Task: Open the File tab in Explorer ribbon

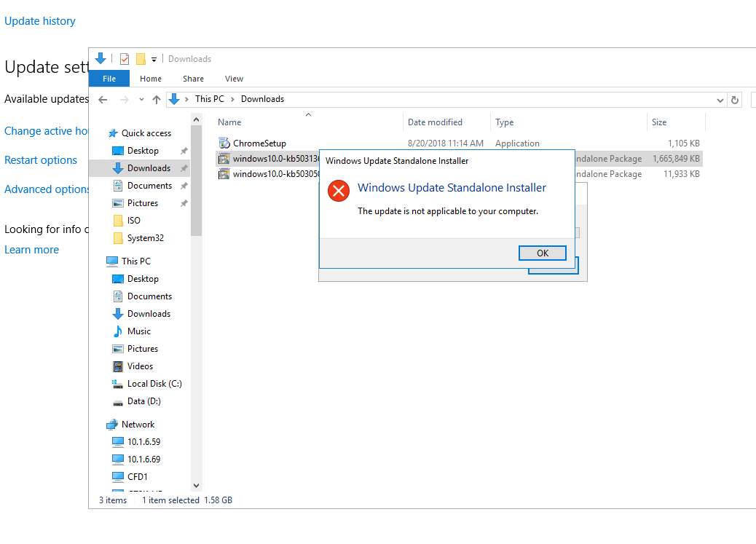Action: click(x=109, y=79)
